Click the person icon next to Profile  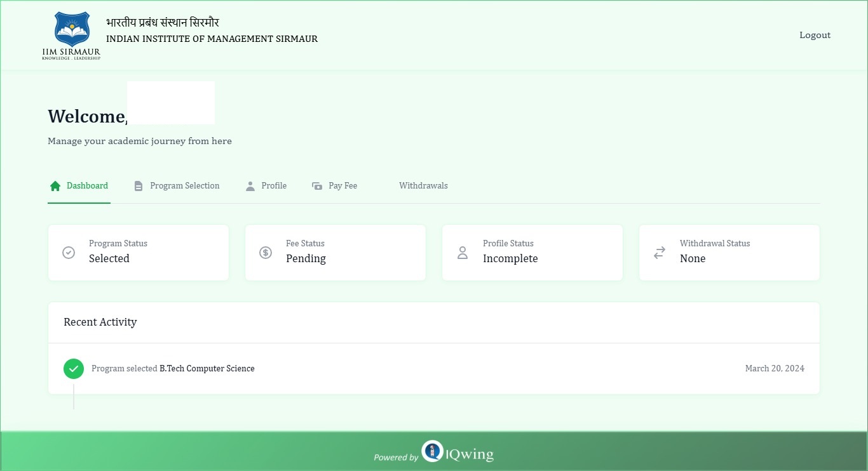tap(250, 185)
